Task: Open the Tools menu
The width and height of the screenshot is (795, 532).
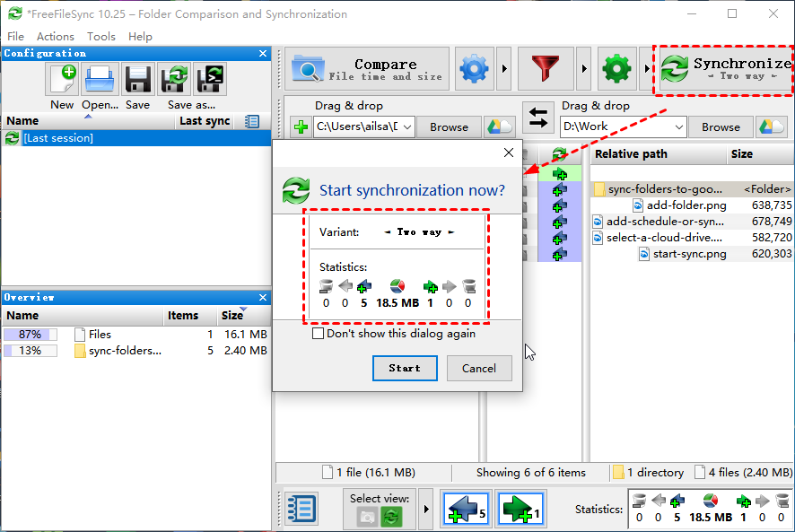Action: [x=100, y=37]
